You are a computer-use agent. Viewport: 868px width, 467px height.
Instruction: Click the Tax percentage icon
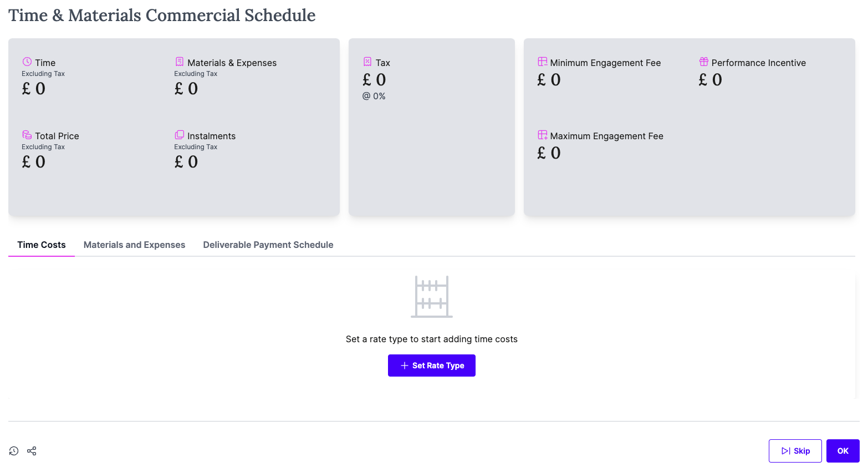(367, 62)
